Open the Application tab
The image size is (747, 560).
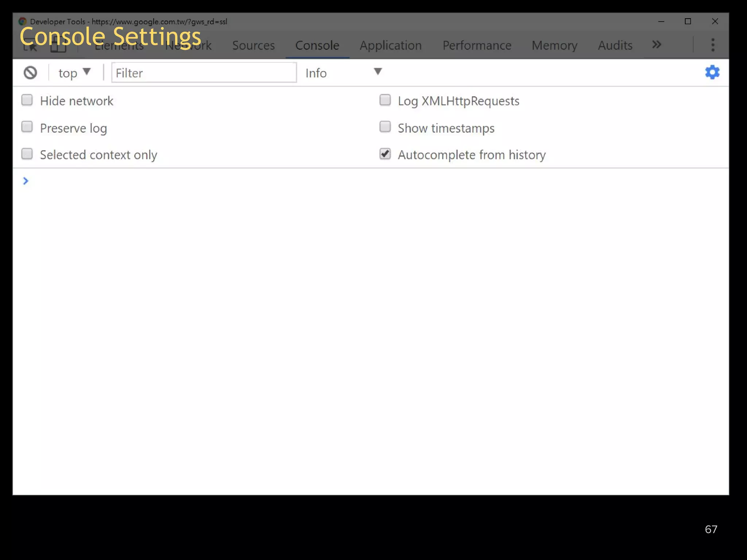click(391, 45)
